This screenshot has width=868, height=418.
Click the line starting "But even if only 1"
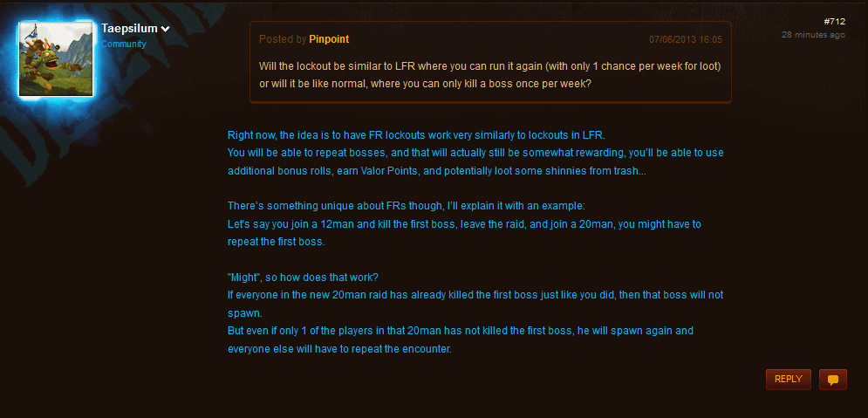(460, 332)
